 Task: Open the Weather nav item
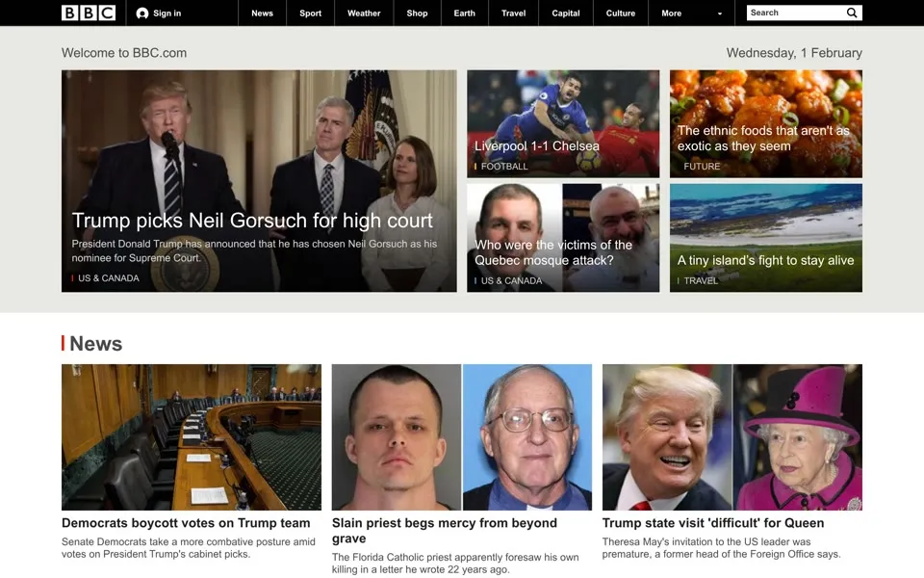364,13
